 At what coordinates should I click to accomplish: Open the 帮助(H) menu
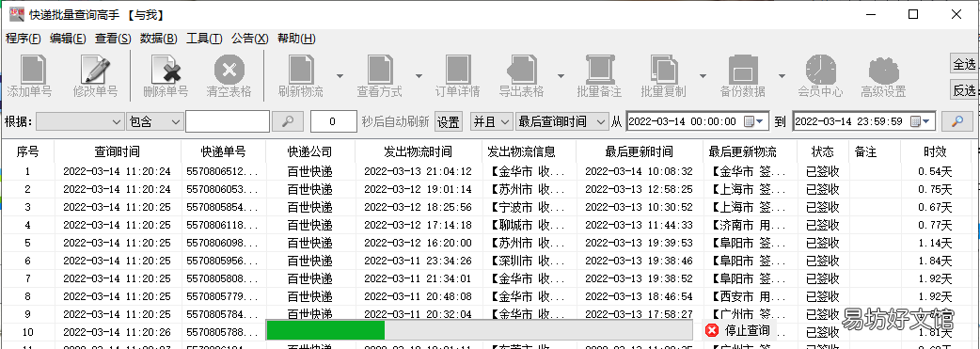(296, 39)
